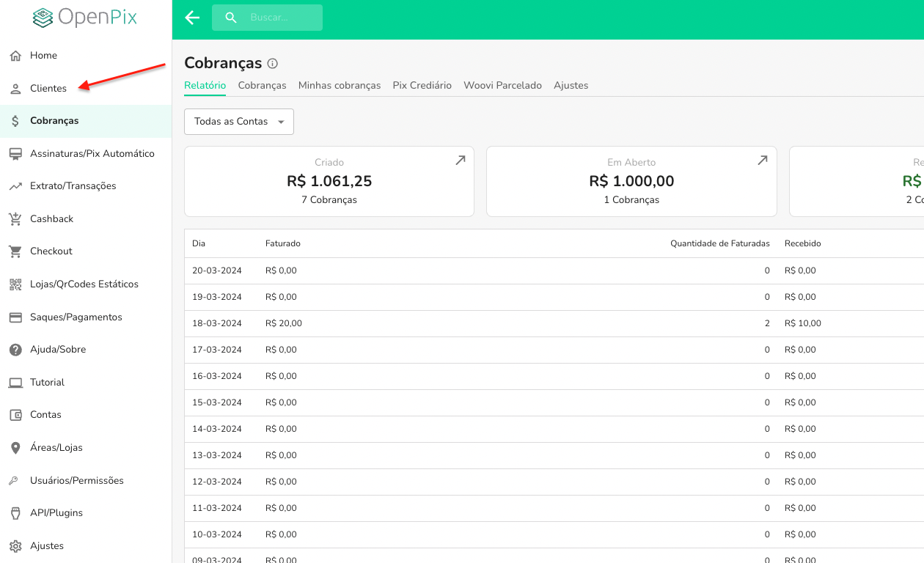Click the back arrow in the header
The image size is (924, 563).
[192, 18]
